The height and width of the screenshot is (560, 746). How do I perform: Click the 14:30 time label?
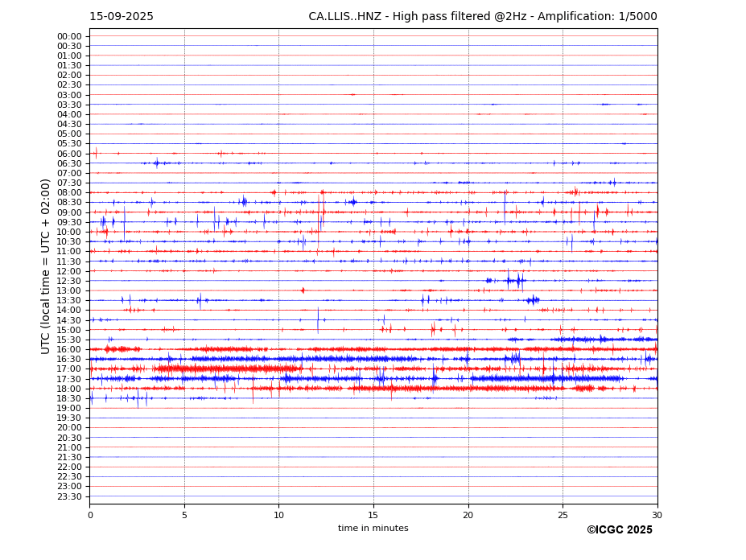[x=69, y=320]
